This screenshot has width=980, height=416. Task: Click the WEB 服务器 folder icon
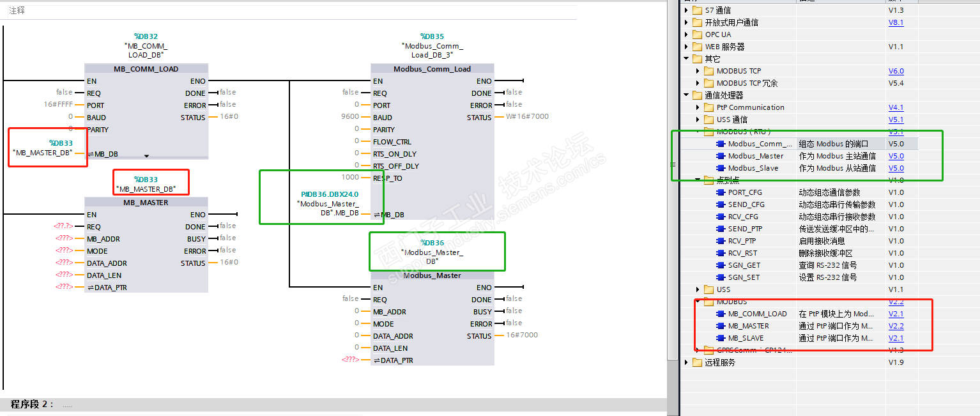pos(698,47)
